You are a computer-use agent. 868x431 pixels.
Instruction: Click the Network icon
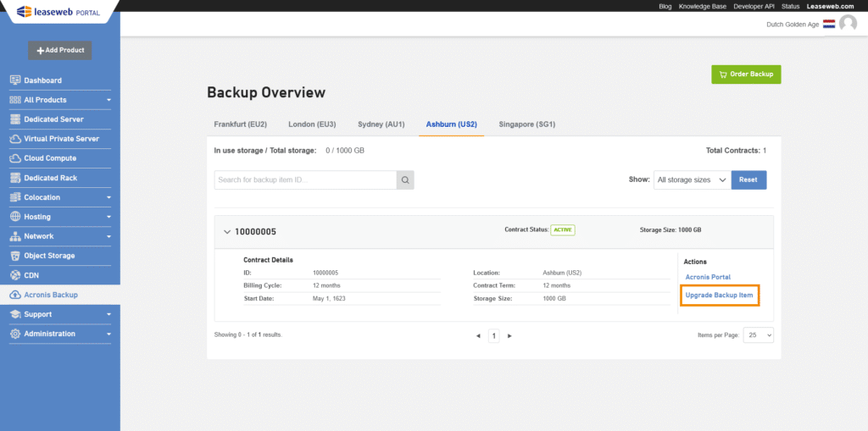click(x=15, y=236)
